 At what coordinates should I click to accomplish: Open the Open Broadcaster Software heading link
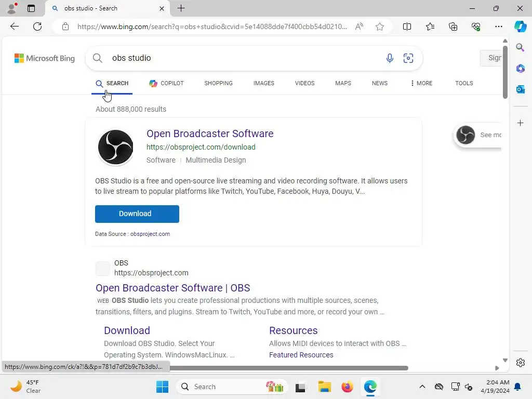210,134
